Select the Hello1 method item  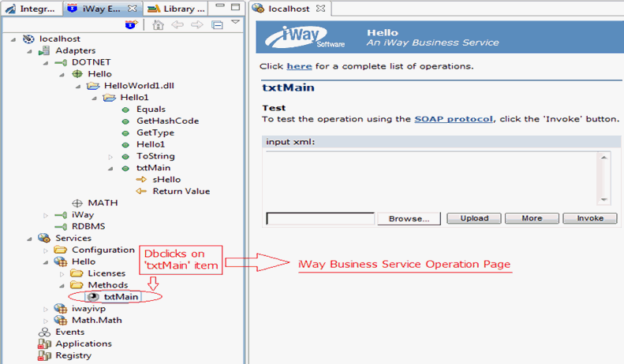[151, 145]
